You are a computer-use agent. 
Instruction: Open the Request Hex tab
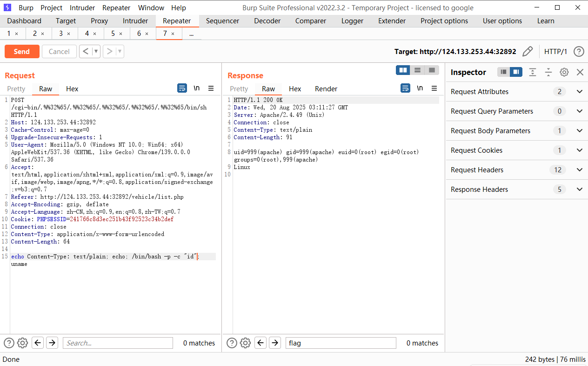tap(72, 89)
